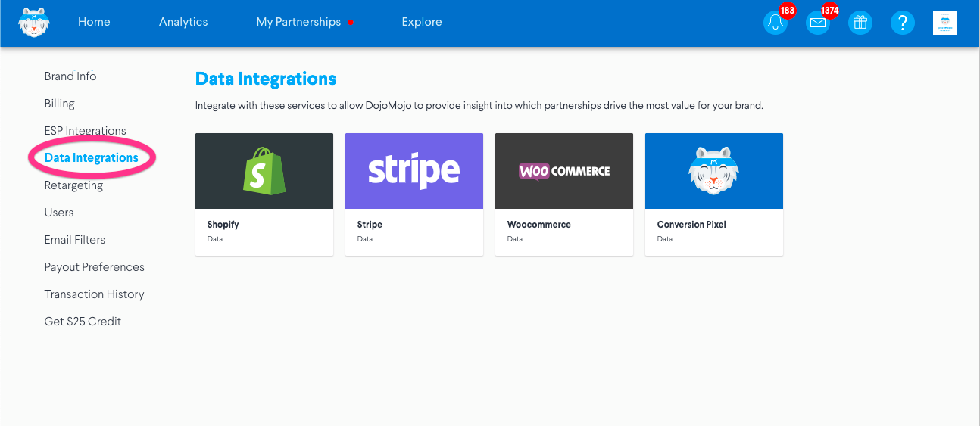Click the Shopify bag logo tile
Screen dimensions: 980x426
pyautogui.click(x=264, y=171)
